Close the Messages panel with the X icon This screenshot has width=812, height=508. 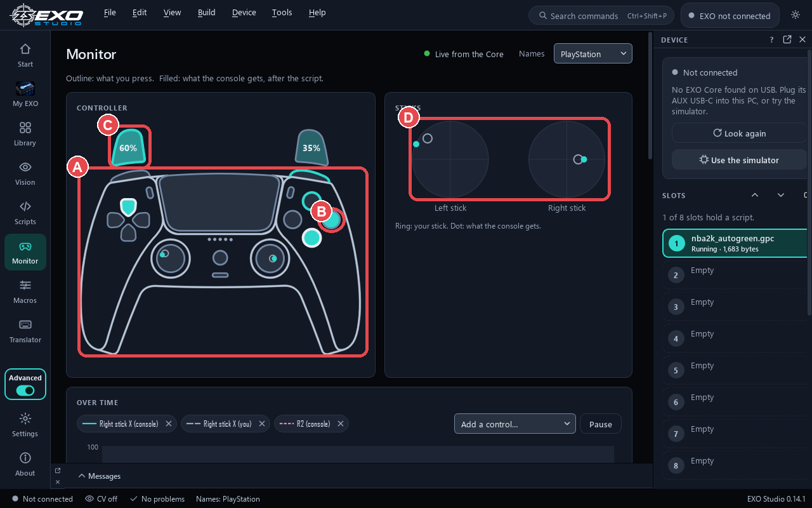point(58,482)
